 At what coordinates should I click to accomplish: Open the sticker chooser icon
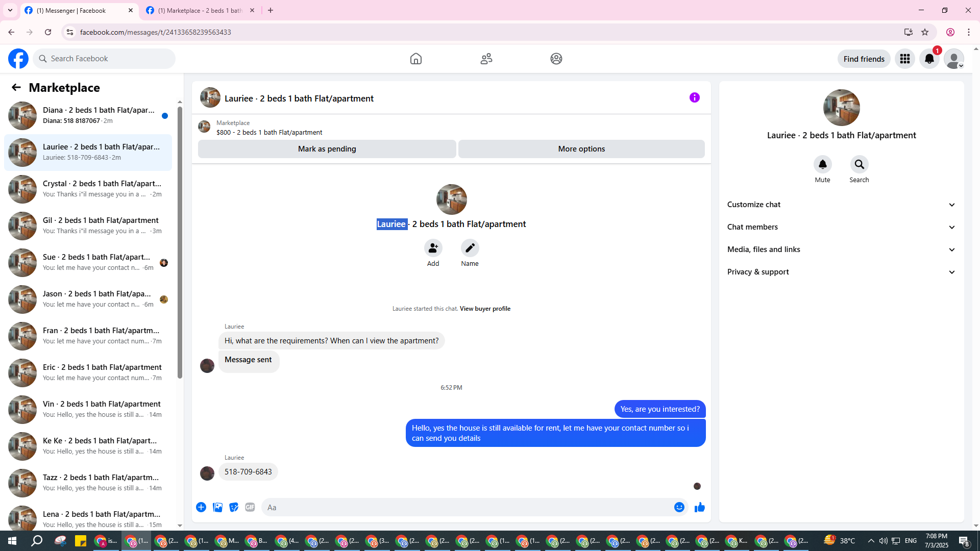point(234,507)
